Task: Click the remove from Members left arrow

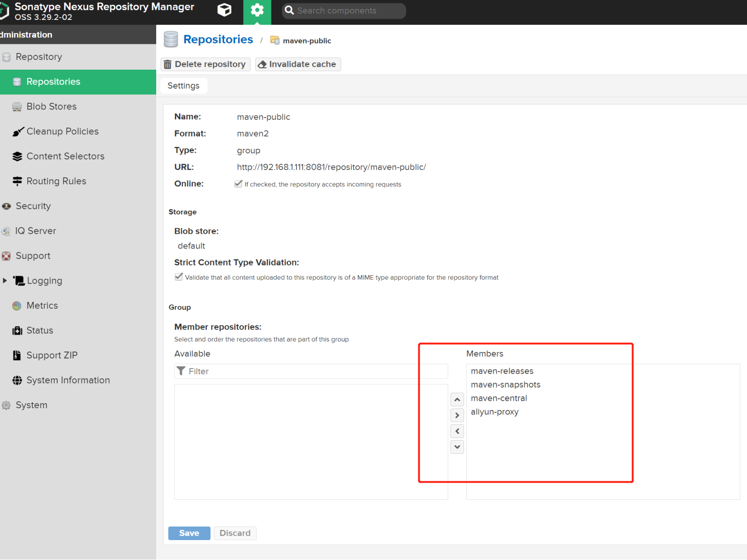Action: pyautogui.click(x=457, y=431)
